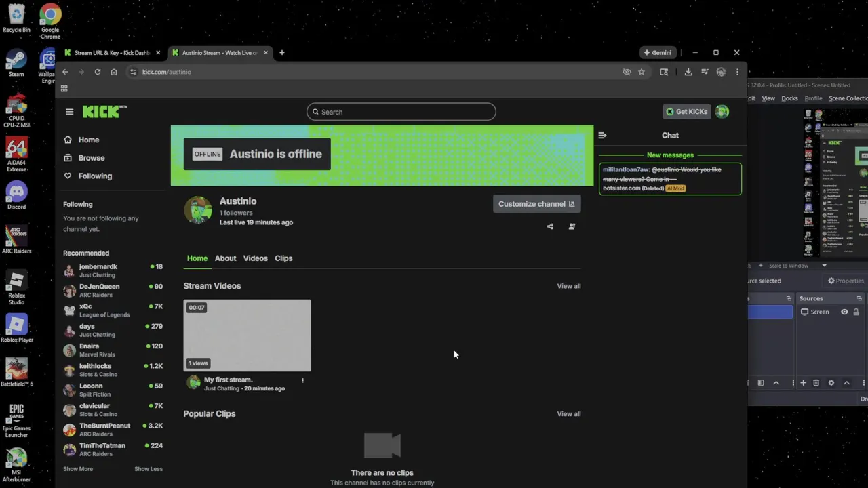Click Home in Kick sidebar
Image resolution: width=868 pixels, height=488 pixels.
pos(88,140)
